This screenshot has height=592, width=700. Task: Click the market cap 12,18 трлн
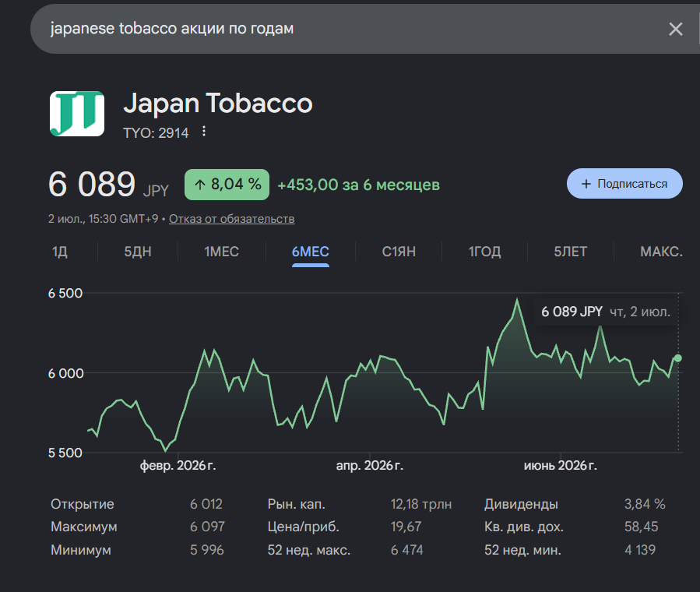click(x=421, y=504)
